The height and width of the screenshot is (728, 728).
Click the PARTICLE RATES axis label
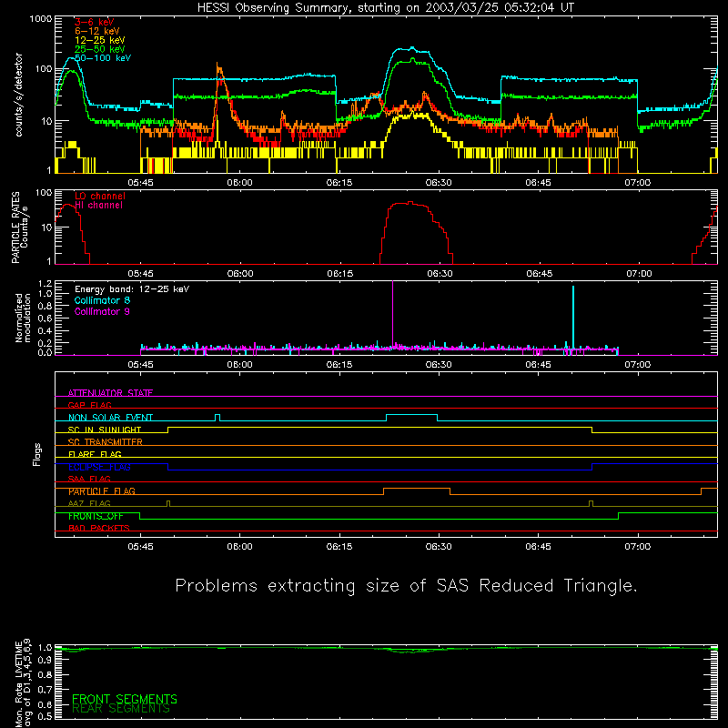[15, 227]
